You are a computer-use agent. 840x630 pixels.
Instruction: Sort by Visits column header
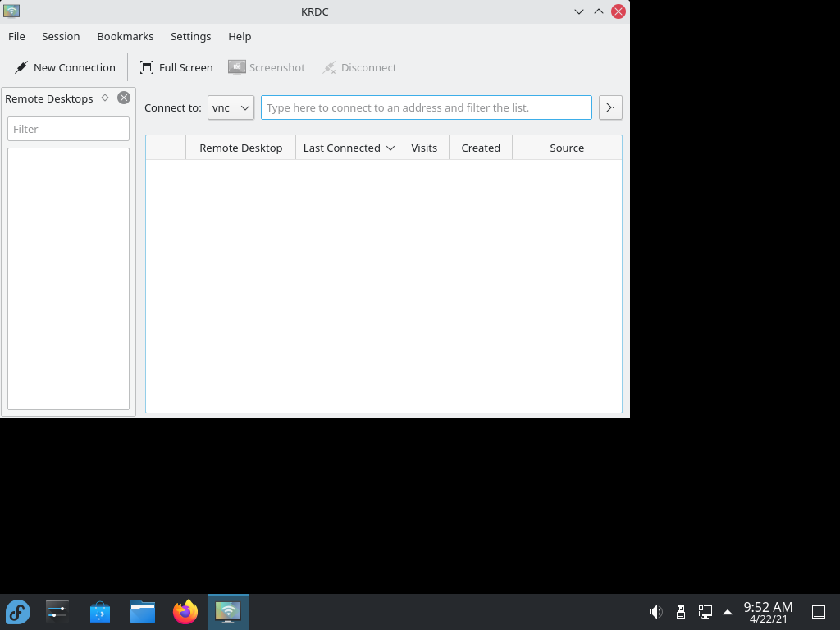(x=424, y=148)
